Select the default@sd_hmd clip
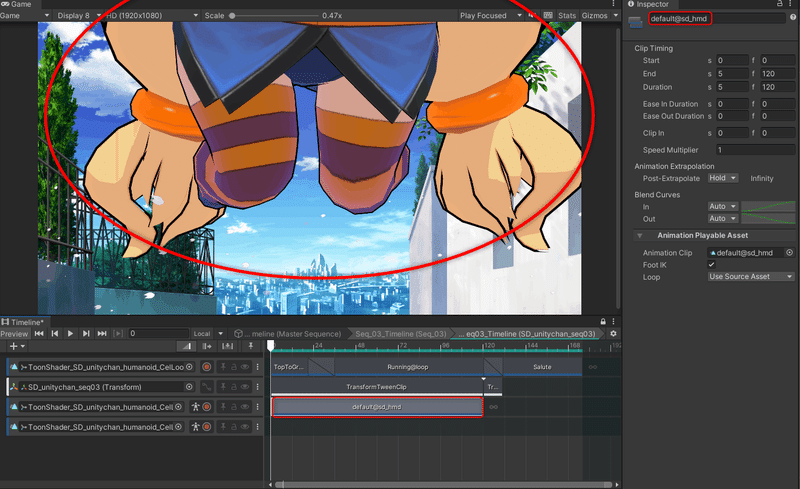 click(x=377, y=407)
